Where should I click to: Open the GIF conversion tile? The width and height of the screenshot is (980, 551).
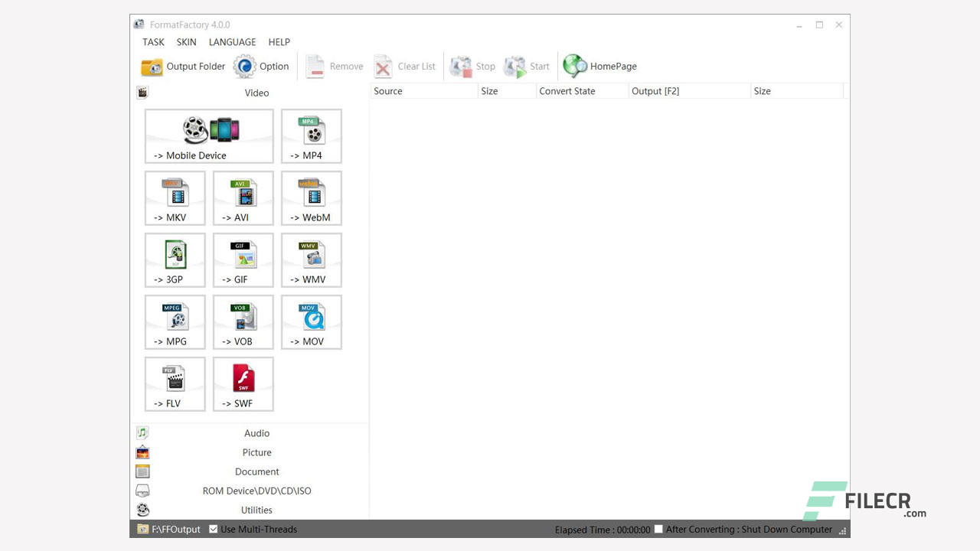[x=243, y=260]
